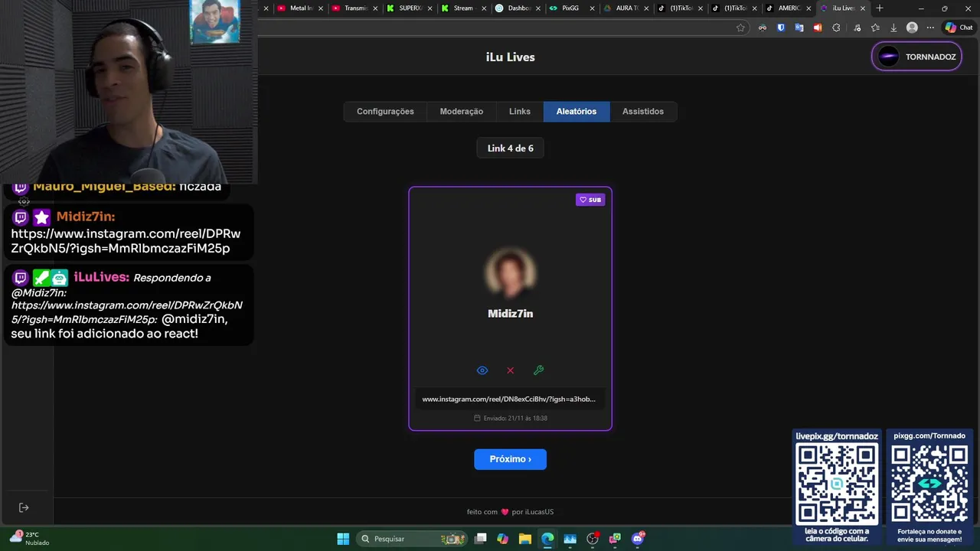
Task: Open the browser extensions puzzle icon
Action: pyautogui.click(x=836, y=28)
